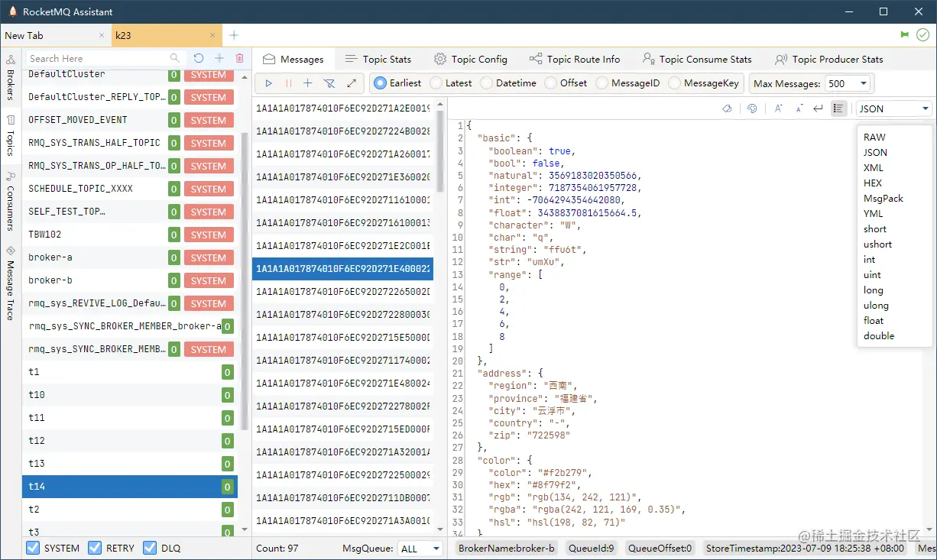Start message query with play icon
The height and width of the screenshot is (560, 937).
coord(268,83)
